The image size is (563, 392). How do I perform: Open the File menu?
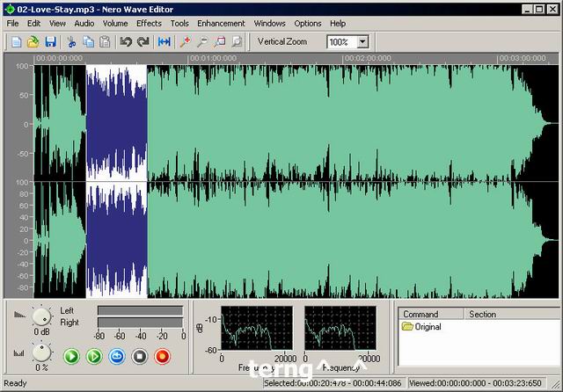[12, 24]
